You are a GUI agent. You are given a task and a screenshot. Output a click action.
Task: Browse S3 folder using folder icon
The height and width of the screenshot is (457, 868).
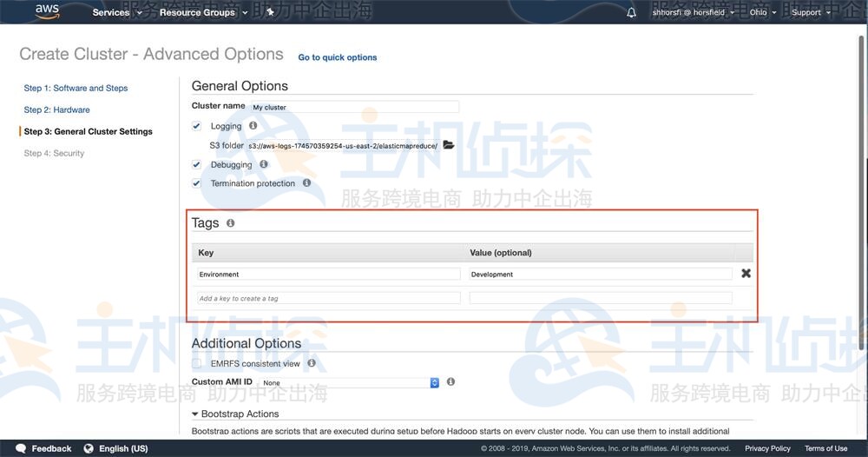pos(449,145)
